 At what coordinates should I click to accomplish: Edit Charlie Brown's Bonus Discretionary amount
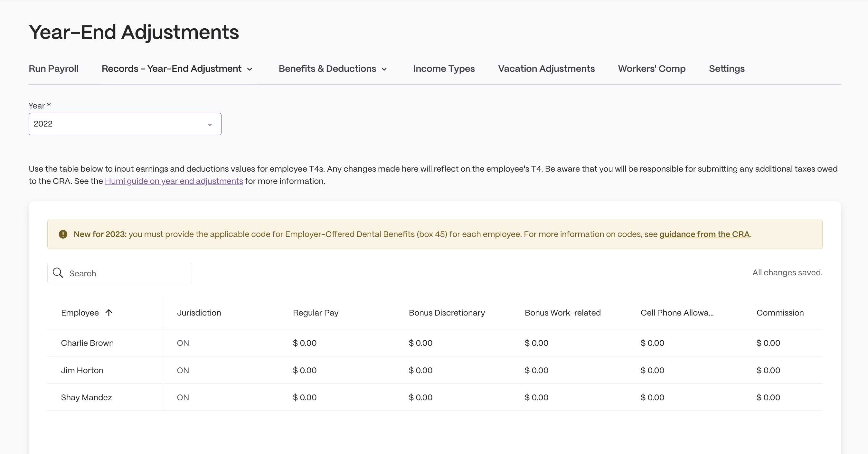click(420, 343)
